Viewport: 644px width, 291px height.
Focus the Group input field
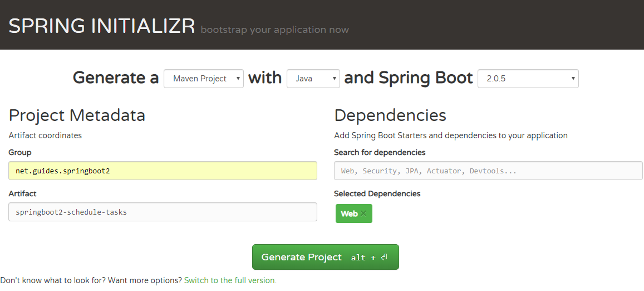click(163, 171)
